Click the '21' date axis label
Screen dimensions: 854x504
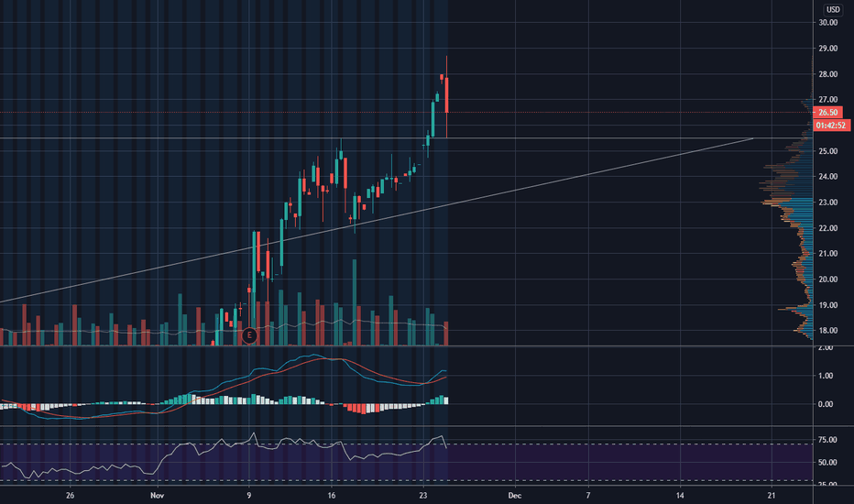click(x=772, y=495)
